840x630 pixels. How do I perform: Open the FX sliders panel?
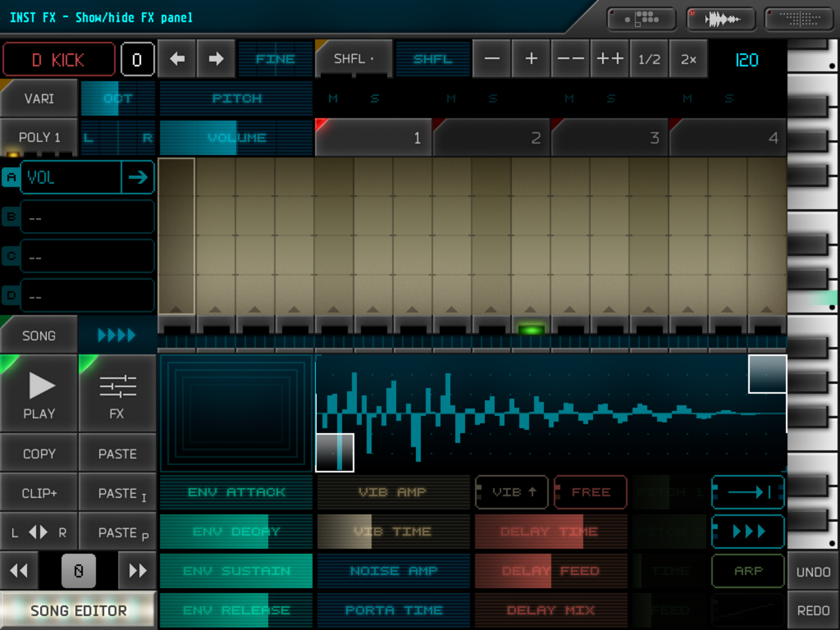[117, 394]
